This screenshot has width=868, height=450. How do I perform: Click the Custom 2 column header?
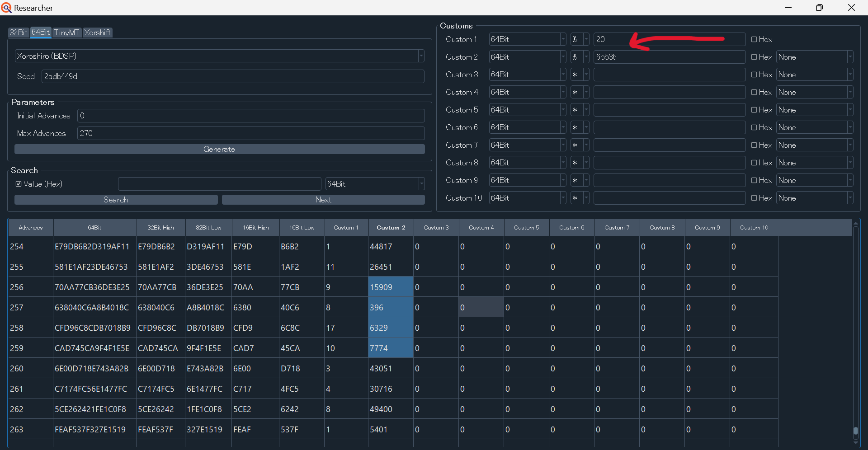point(391,228)
